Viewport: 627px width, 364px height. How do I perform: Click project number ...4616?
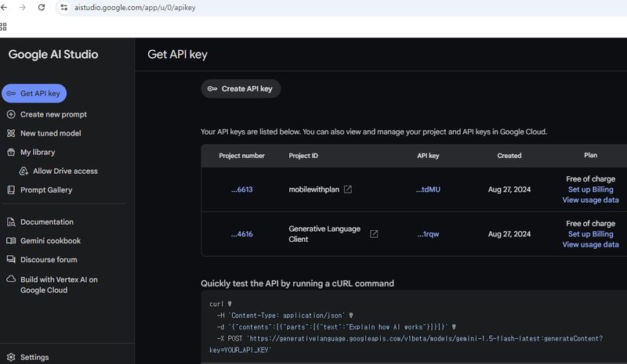point(242,234)
